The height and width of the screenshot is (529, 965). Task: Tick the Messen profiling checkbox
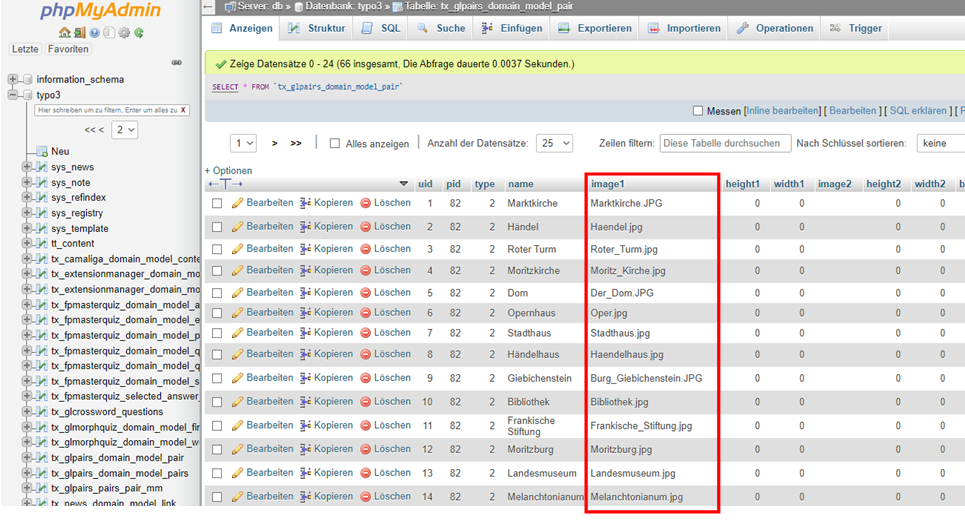pyautogui.click(x=697, y=111)
